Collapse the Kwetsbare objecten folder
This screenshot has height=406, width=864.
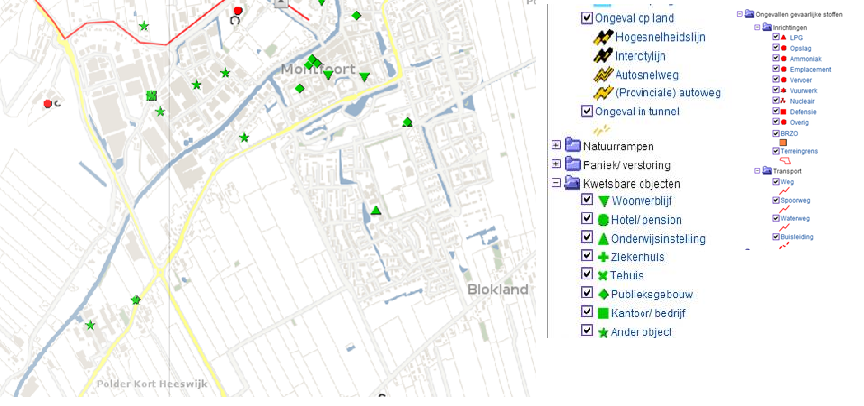click(x=556, y=183)
